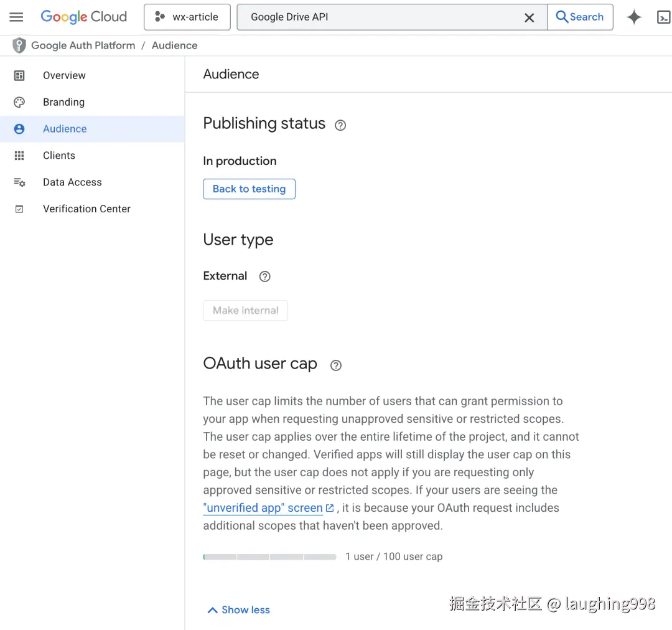The height and width of the screenshot is (630, 672).
Task: Click the Branding palette icon
Action: [x=19, y=102]
